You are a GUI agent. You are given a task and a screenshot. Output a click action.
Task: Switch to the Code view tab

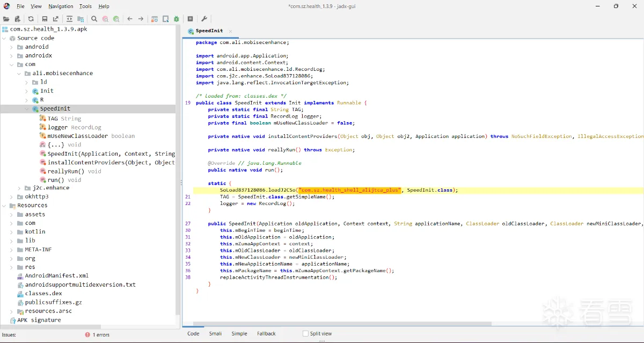coord(193,333)
